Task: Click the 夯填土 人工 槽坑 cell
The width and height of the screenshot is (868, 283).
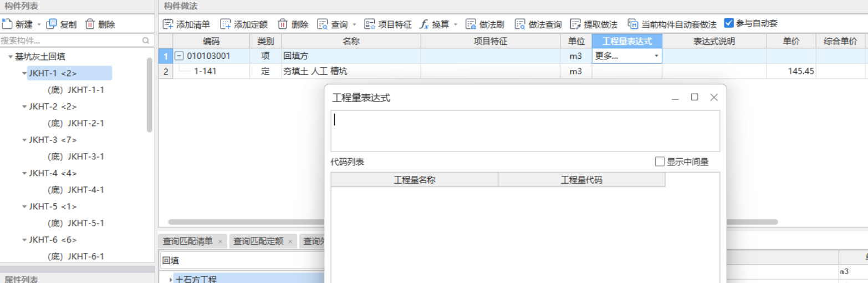Action: point(351,71)
